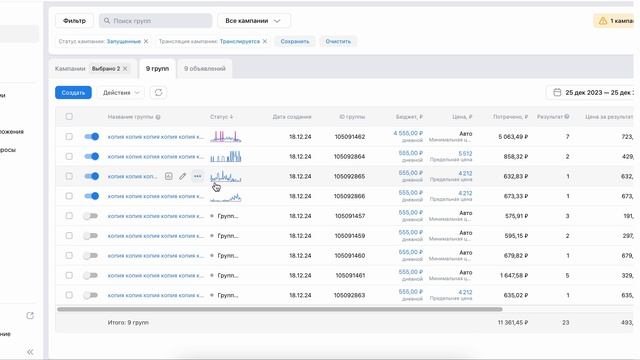Edit price '4 212' for group 105092863
640x360 pixels.
coord(465,292)
